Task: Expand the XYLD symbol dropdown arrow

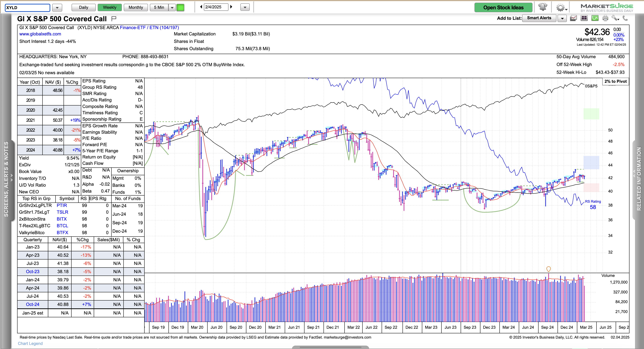Action: (57, 7)
